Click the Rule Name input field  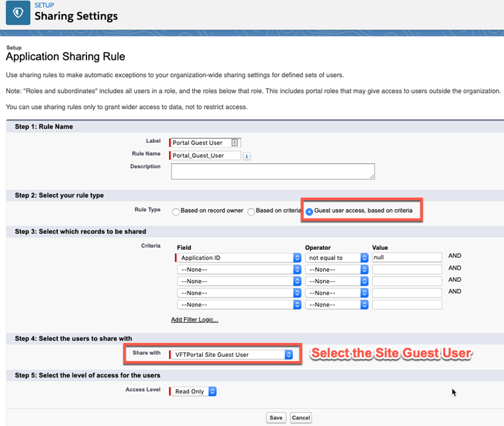click(x=206, y=156)
